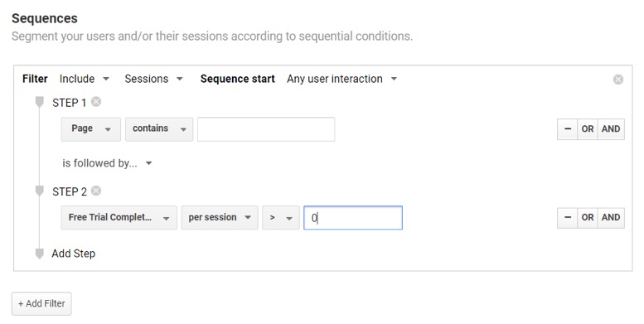Expand the Any user interaction dropdown
Viewport: 644px width, 324px height.
(x=341, y=79)
